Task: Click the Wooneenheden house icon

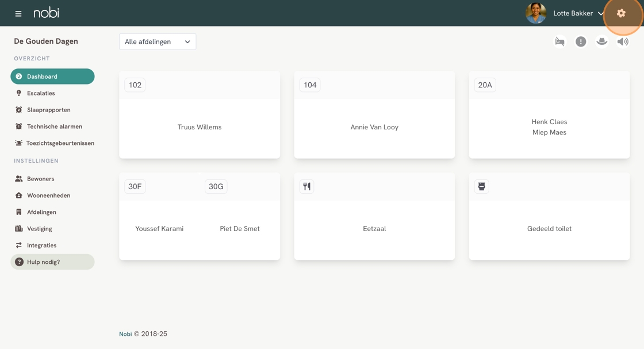Action: point(19,195)
